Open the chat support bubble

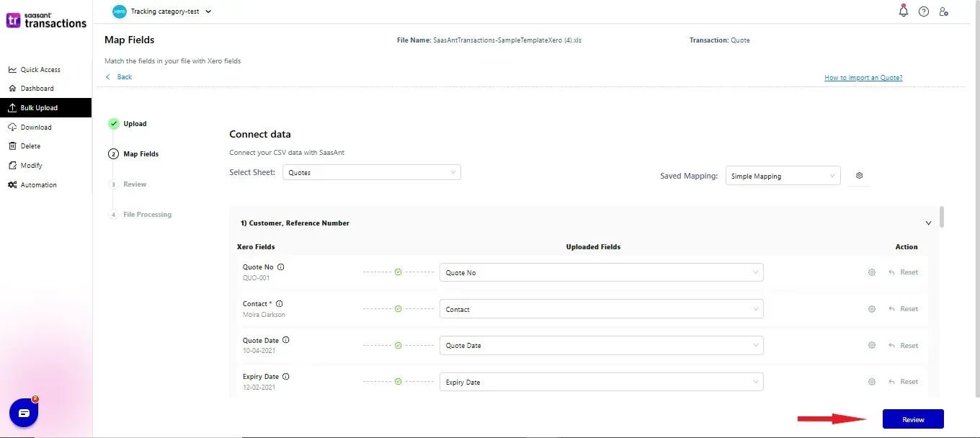pyautogui.click(x=24, y=413)
